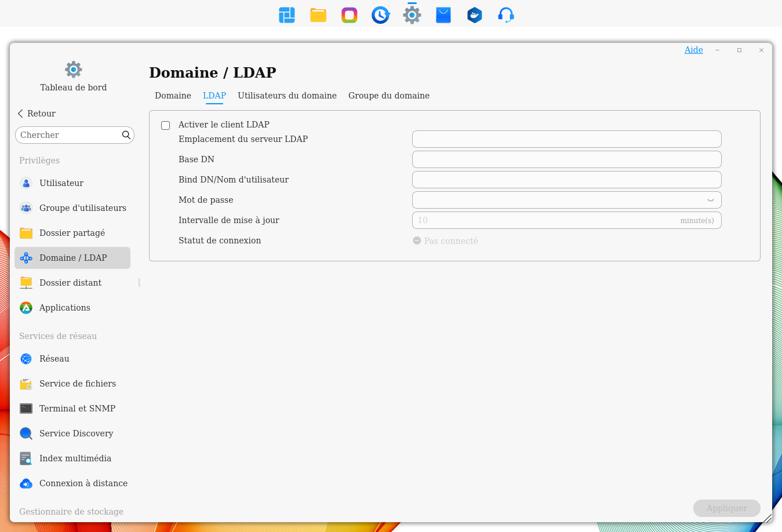The height and width of the screenshot is (532, 782).
Task: Focus the Emplacement du serveur LDAP field
Action: pos(566,139)
